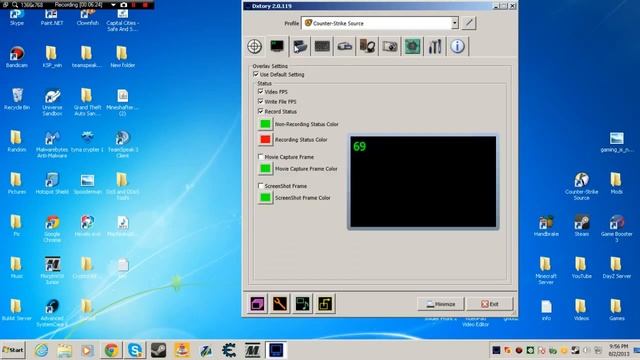Click Bandicam recorder camera screenshot icon
The image size is (640, 360).
(x=123, y=5)
